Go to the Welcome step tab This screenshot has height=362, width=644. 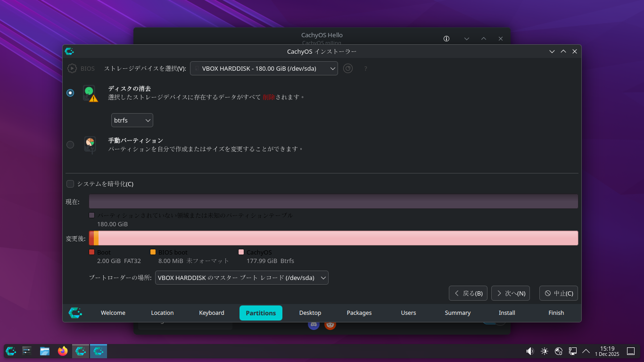(x=113, y=313)
